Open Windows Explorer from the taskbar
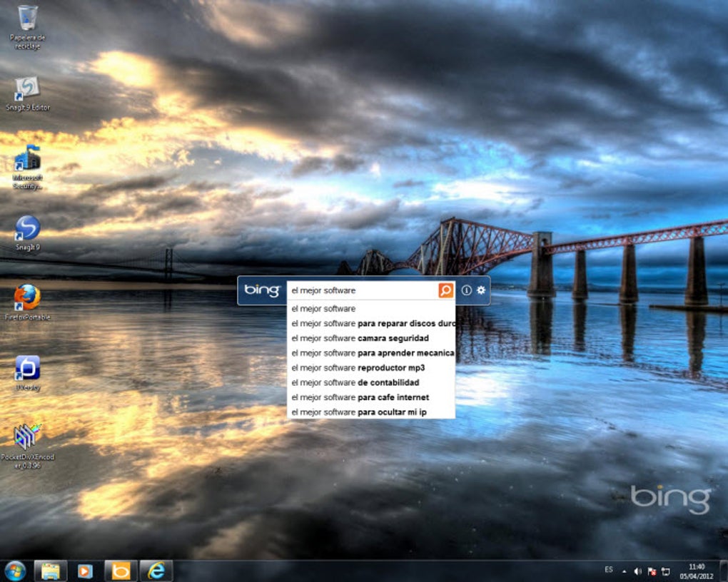 pyautogui.click(x=51, y=571)
